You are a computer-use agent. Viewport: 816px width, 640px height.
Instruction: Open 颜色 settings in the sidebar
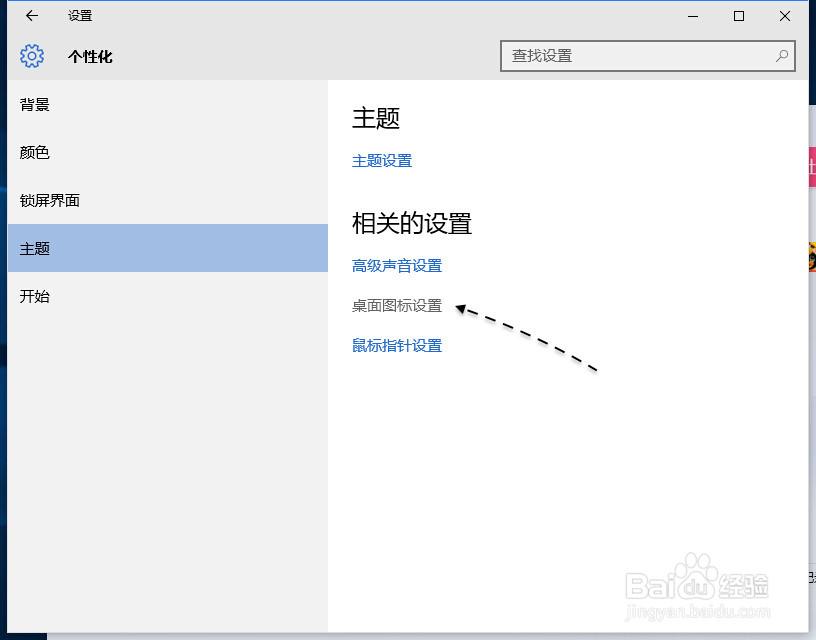(x=34, y=152)
